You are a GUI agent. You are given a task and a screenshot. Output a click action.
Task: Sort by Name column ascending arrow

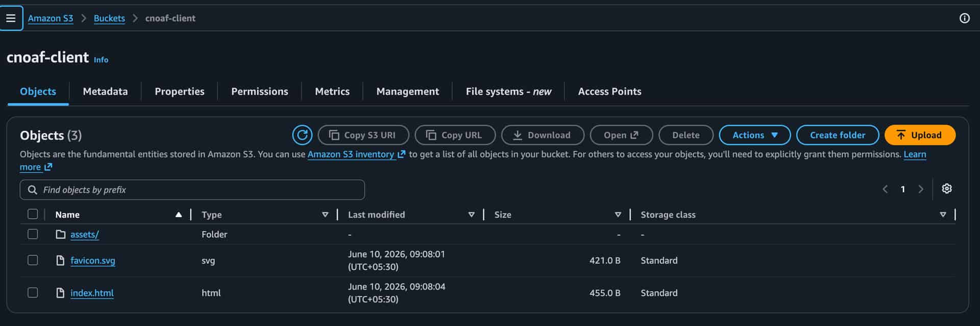point(179,215)
